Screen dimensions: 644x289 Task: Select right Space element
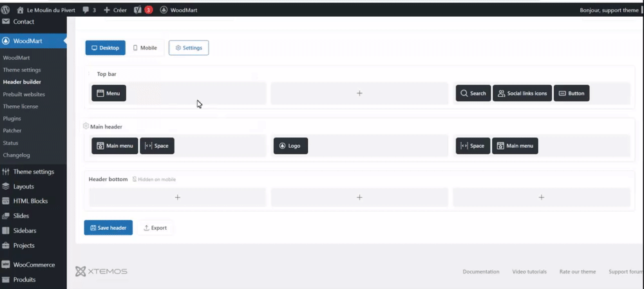tap(473, 146)
